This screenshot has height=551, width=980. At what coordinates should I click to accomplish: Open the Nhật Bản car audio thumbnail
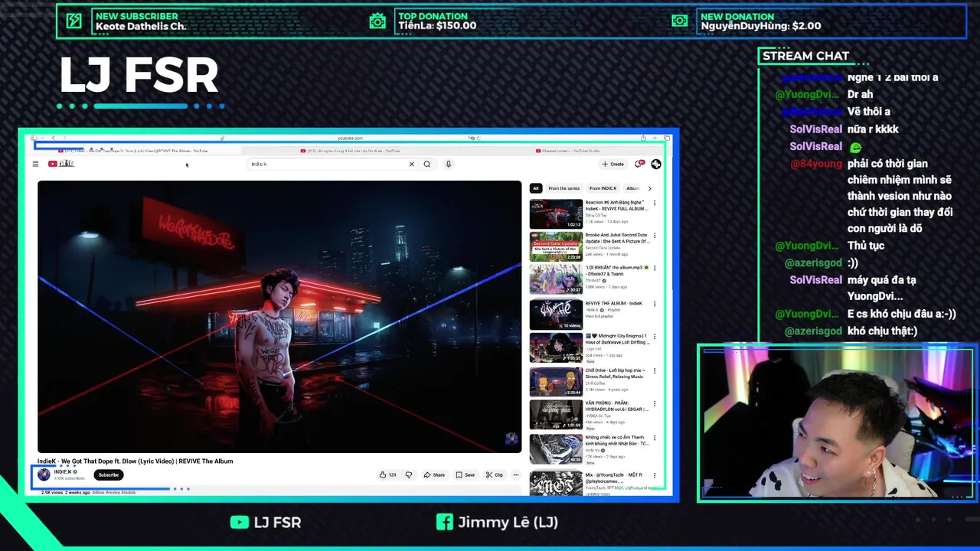coord(556,448)
